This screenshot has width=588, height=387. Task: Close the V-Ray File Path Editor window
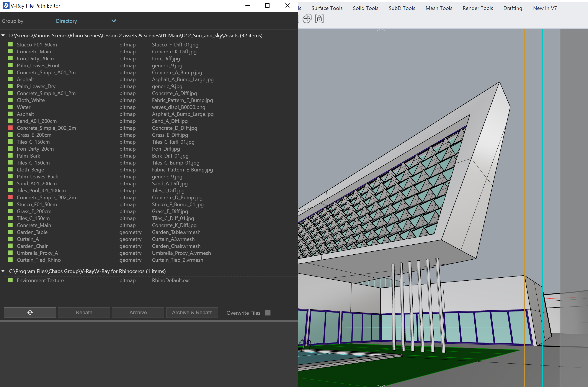point(287,5)
